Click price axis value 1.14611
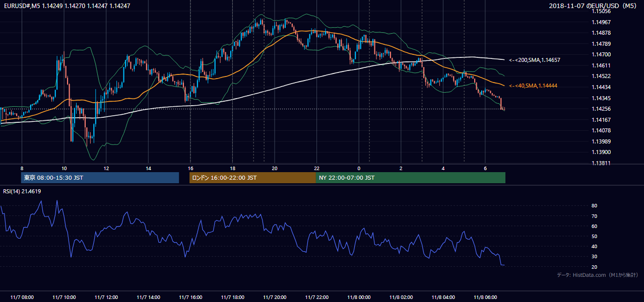 601,65
